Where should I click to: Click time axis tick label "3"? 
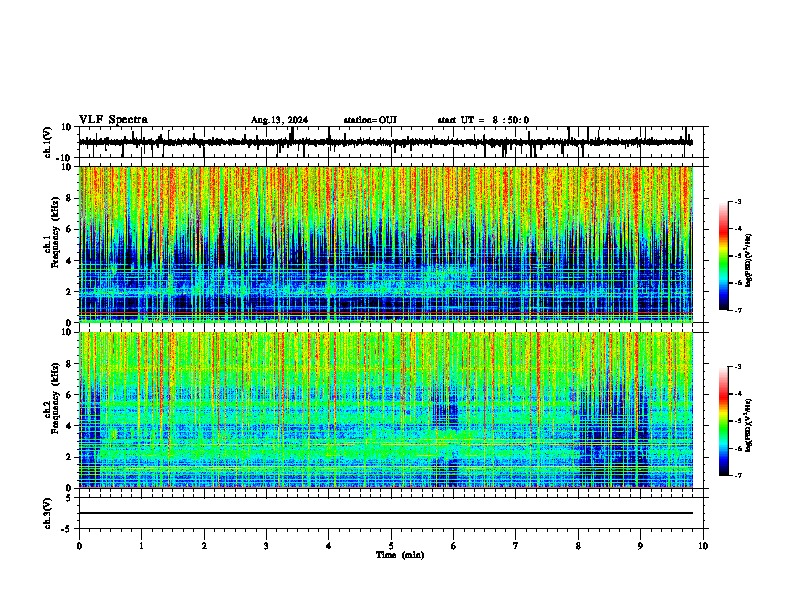(x=266, y=546)
